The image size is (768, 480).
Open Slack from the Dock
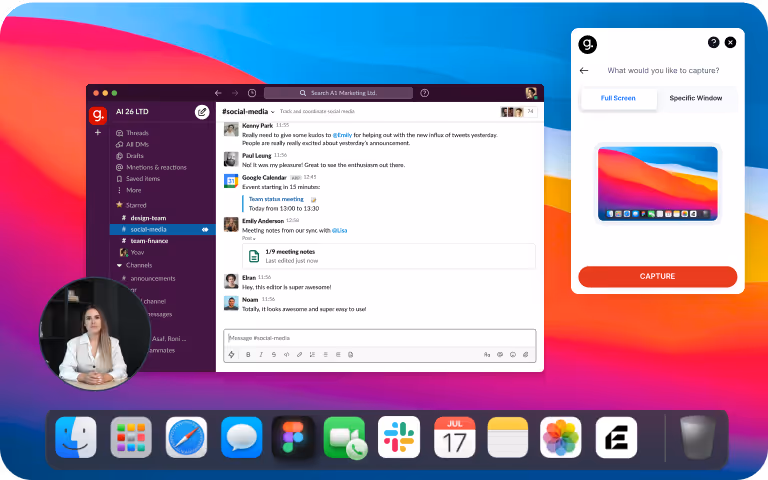(399, 437)
